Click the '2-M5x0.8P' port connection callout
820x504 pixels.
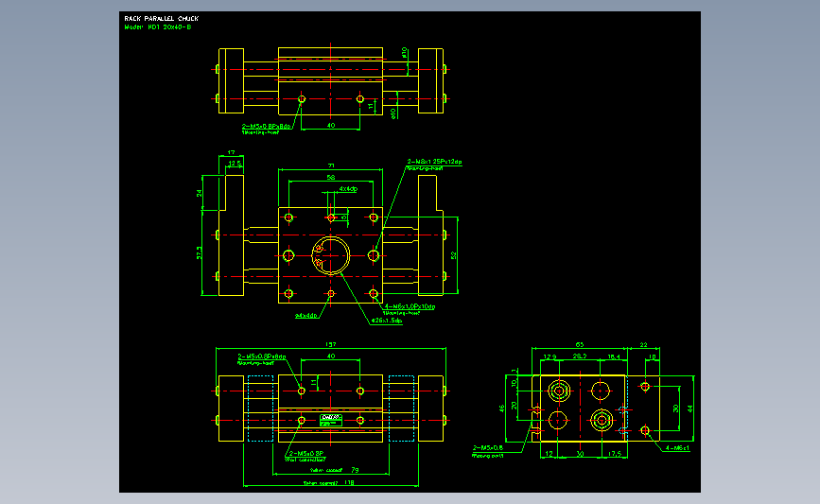[306, 453]
